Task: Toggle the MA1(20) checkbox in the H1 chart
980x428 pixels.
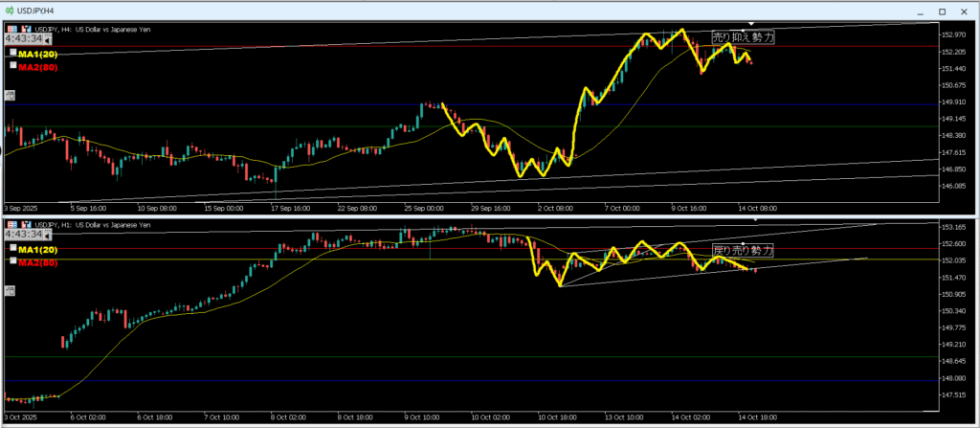Action: (x=11, y=249)
